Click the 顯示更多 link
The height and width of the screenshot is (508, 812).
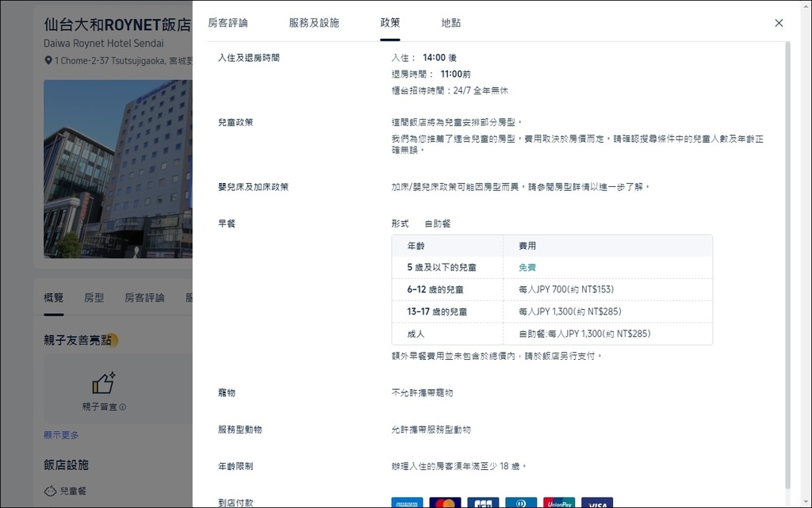(61, 435)
